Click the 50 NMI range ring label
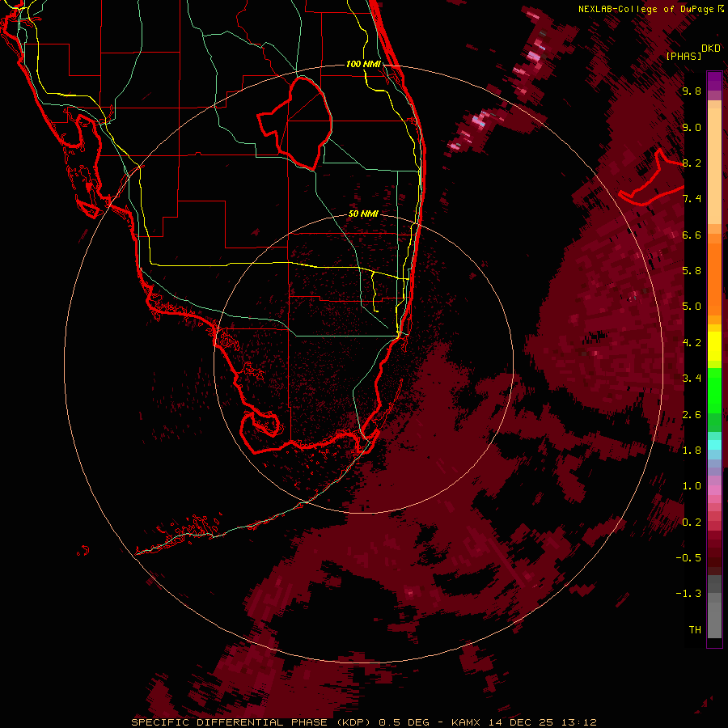 [363, 214]
